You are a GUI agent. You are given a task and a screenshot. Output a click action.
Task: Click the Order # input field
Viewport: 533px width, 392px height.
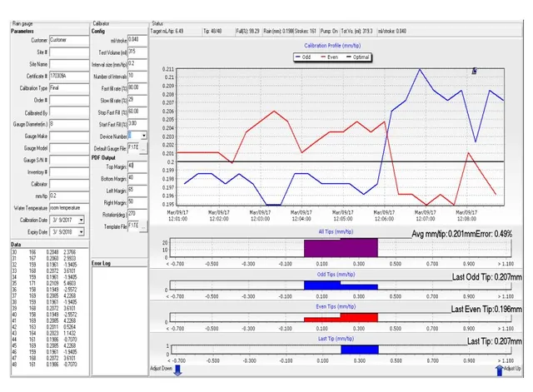tap(69, 100)
